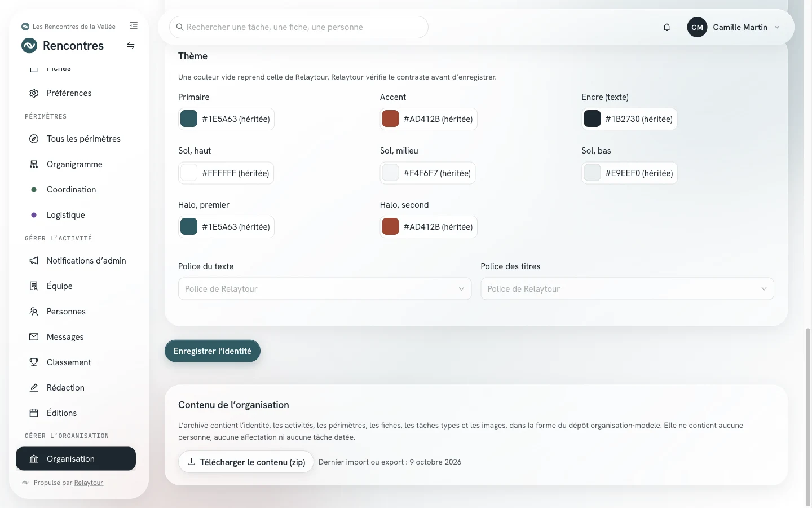812x508 pixels.
Task: Open the Police du texte dropdown
Action: click(x=325, y=289)
